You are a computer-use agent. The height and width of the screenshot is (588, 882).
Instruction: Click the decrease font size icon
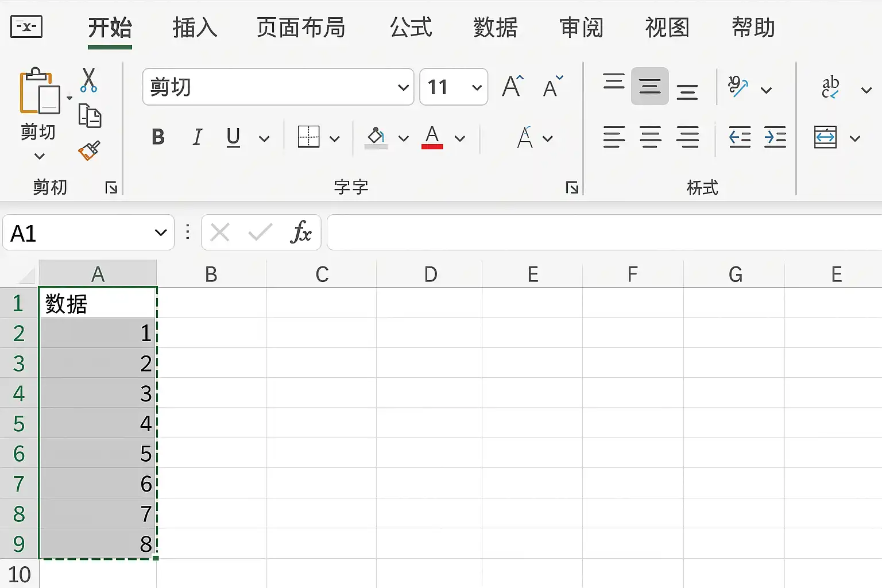pos(554,87)
